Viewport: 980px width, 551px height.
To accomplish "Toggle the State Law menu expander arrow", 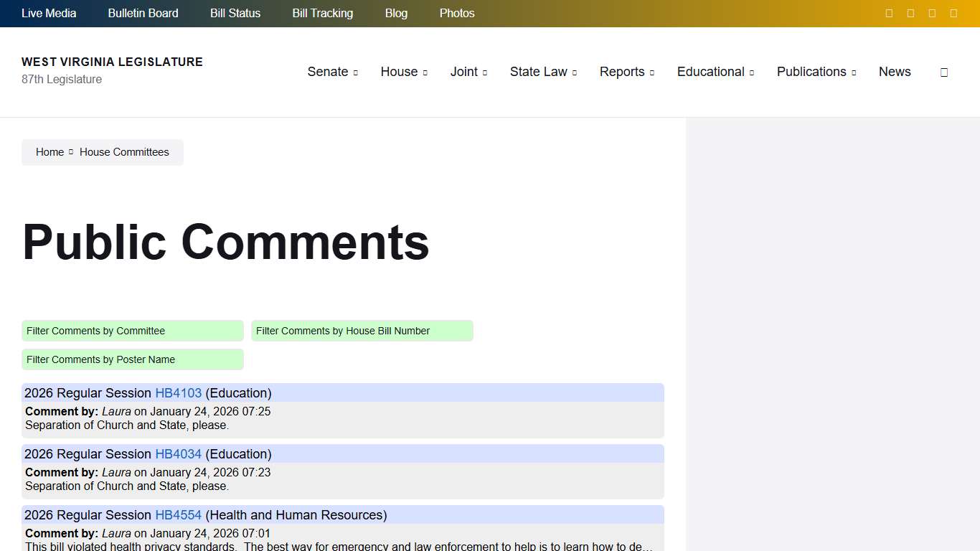I will (x=575, y=72).
